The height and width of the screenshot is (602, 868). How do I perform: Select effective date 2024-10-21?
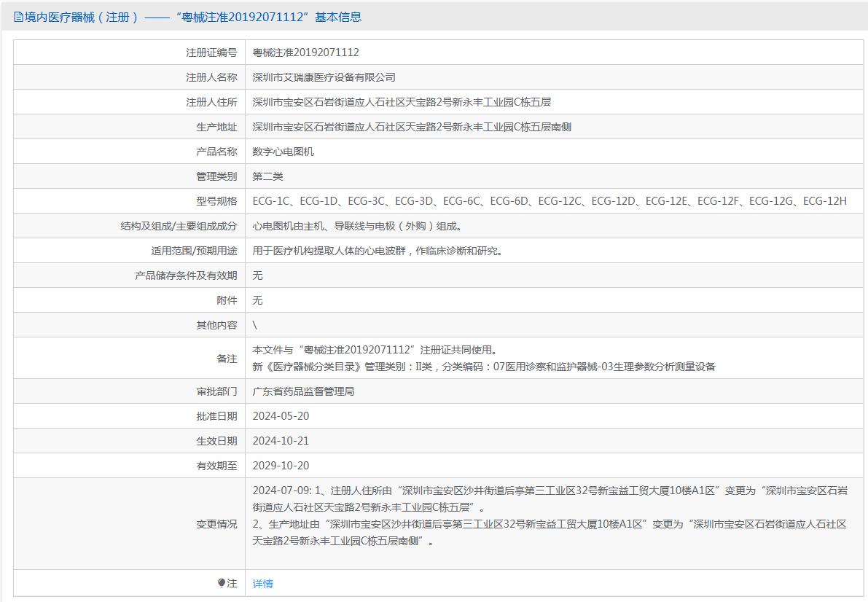pos(281,442)
